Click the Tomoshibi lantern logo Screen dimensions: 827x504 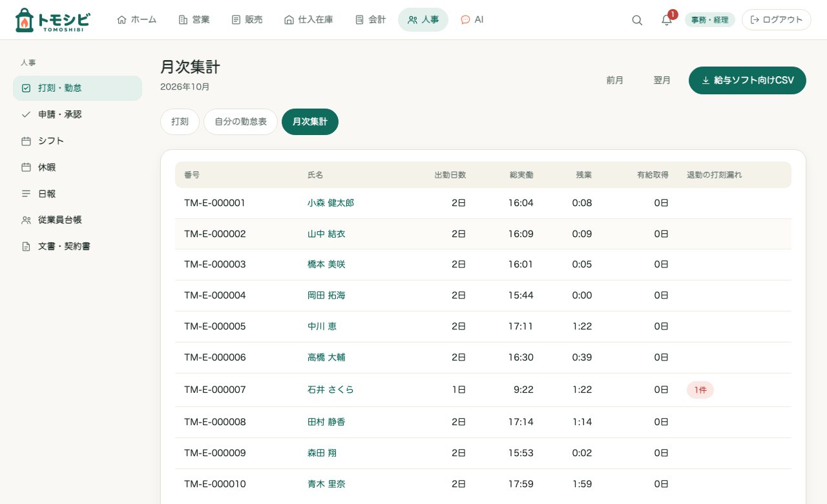(x=52, y=20)
